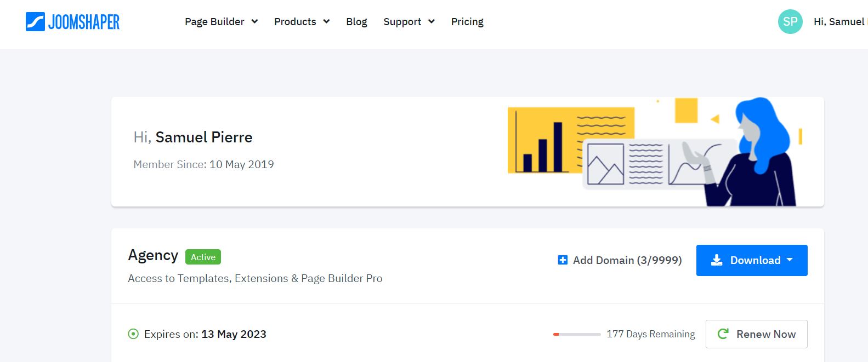The height and width of the screenshot is (362, 868).
Task: Open the Blog menu item
Action: [x=356, y=22]
